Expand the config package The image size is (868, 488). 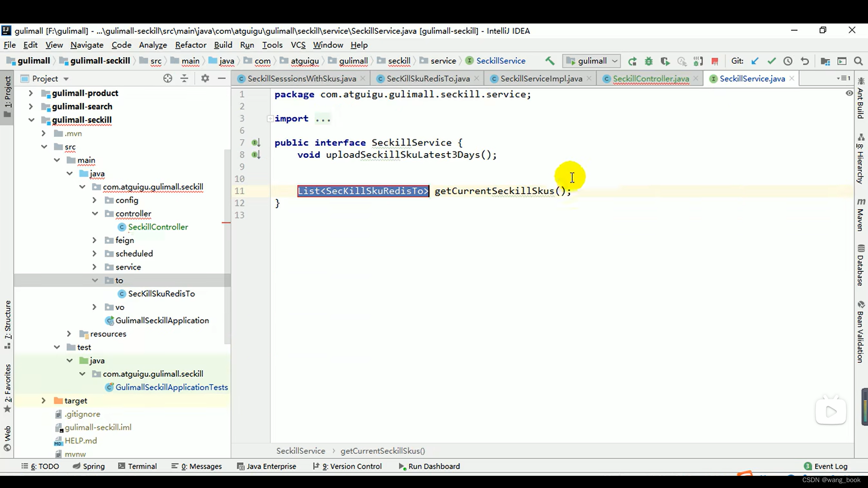coord(94,200)
